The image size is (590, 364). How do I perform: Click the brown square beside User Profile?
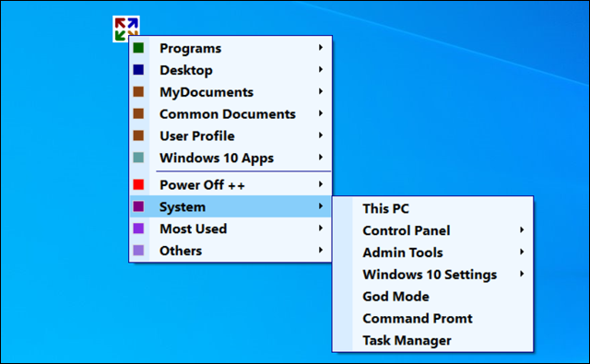click(138, 135)
